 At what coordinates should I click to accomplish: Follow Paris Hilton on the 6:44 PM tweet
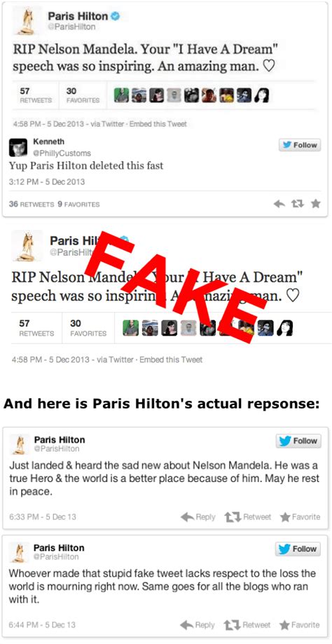pos(299,549)
